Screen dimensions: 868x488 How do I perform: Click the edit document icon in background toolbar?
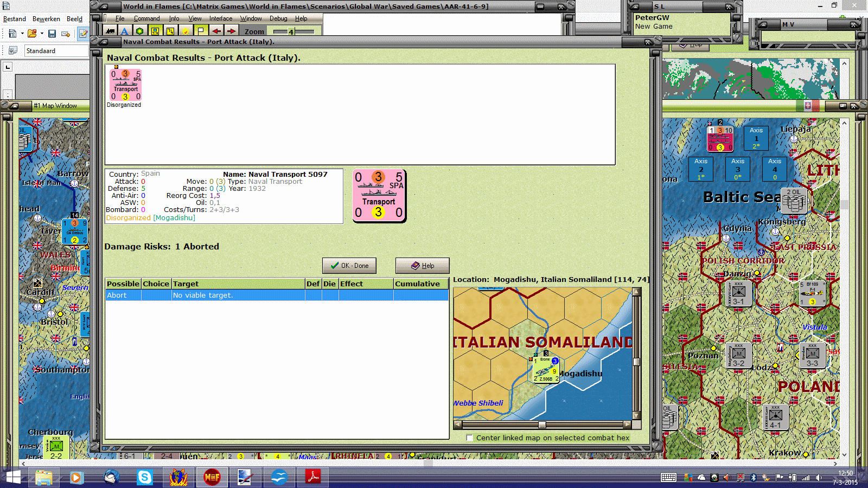(83, 34)
